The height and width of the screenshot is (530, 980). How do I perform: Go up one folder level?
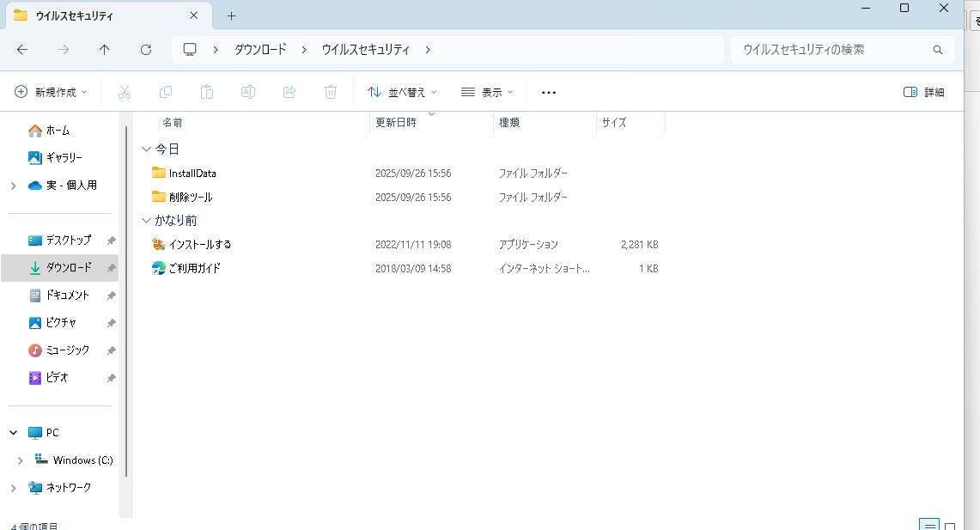click(105, 50)
